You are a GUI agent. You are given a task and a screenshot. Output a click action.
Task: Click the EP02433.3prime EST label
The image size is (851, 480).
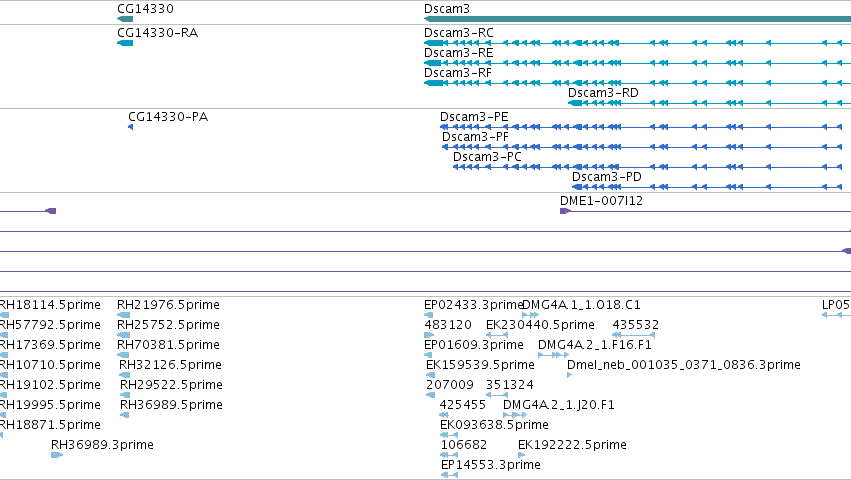(x=473, y=305)
